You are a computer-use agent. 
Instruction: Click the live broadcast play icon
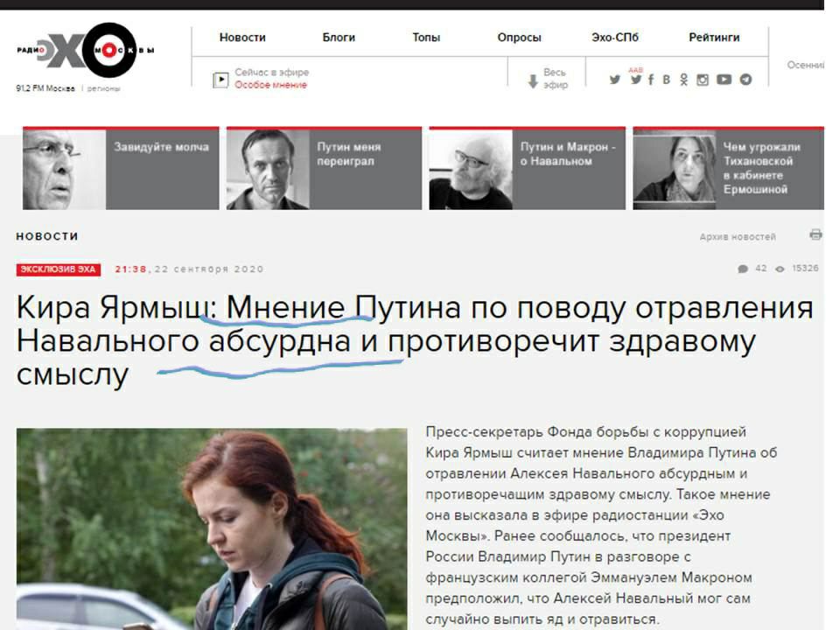pyautogui.click(x=220, y=80)
